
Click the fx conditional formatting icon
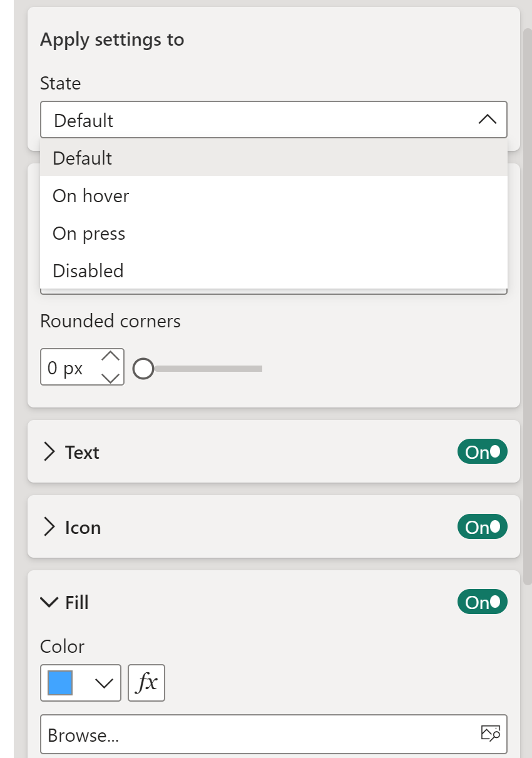[x=146, y=682]
